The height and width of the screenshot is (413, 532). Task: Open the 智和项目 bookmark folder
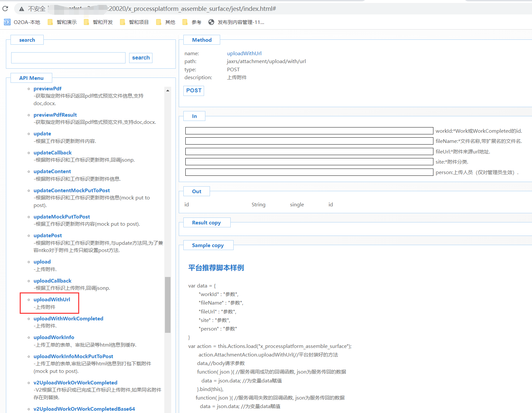click(135, 22)
